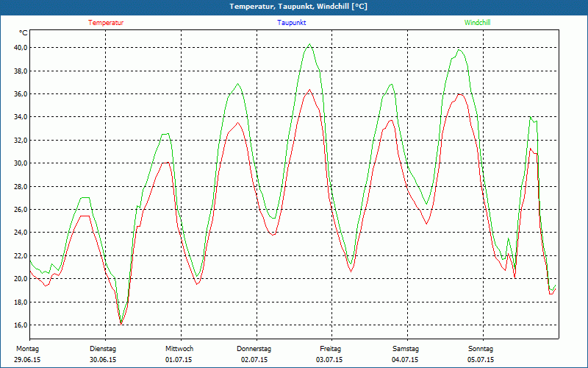Screen dimensions: 588x368
Task: Click the 24,0 y-axis value
Action: 21,233
